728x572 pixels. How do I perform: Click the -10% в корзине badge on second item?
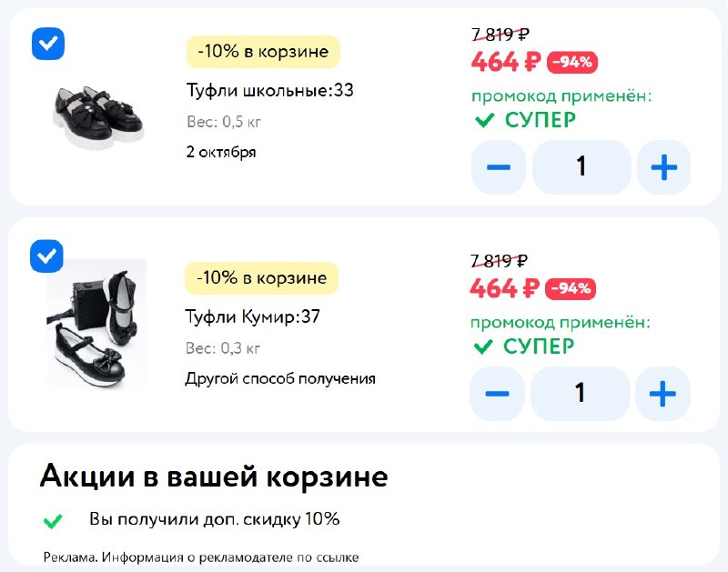pos(262,278)
